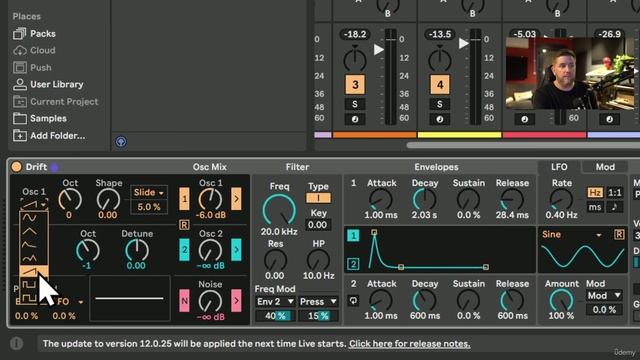This screenshot has height=360, width=640.
Task: Toggle LFO retrigger R button
Action: [x=619, y=234]
